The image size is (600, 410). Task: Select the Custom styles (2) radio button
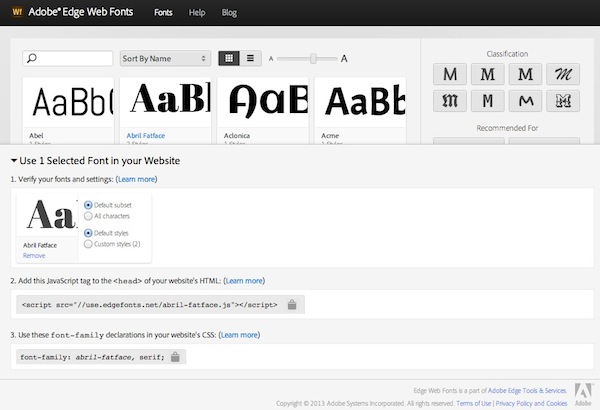[x=88, y=244]
